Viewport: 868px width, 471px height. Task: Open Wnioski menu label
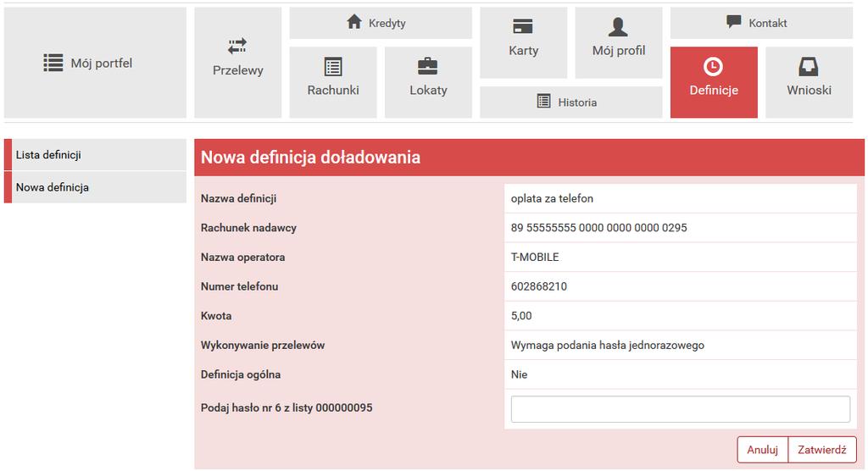click(x=810, y=90)
